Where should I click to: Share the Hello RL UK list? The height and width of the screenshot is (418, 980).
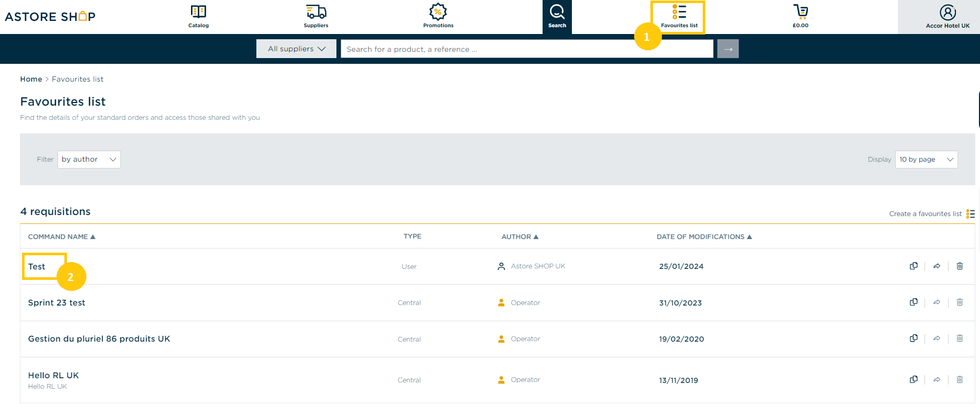pos(937,379)
